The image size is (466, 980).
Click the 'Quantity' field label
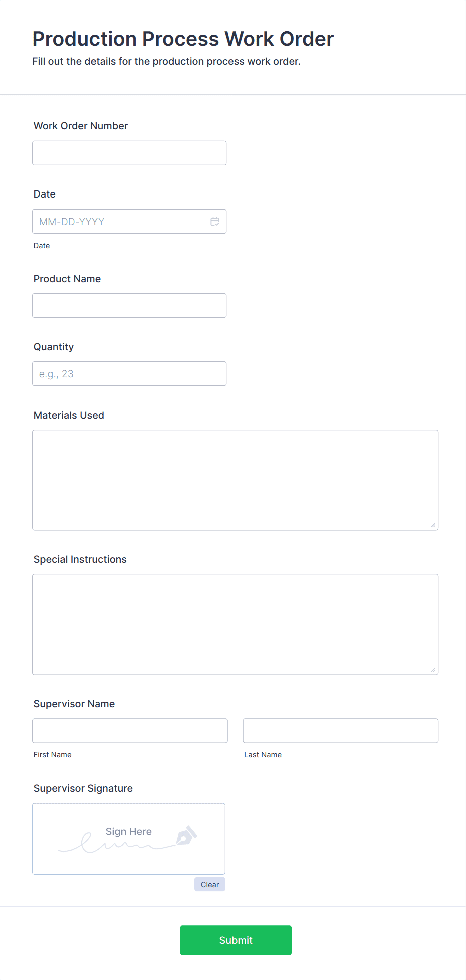pos(54,347)
